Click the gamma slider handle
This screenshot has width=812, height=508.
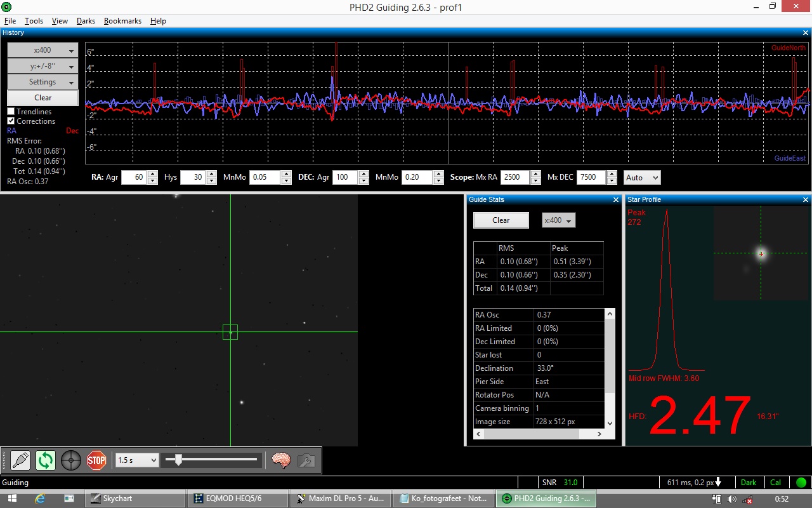pyautogui.click(x=178, y=460)
